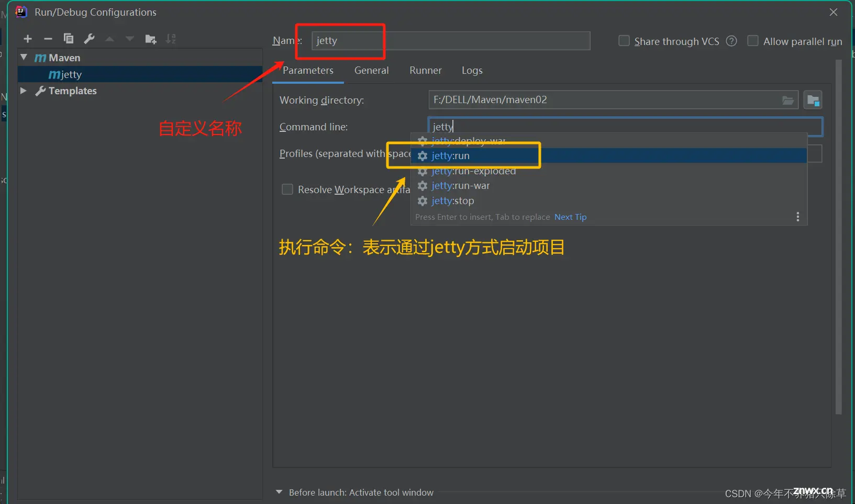Close the Run/Debug Configurations dialog
This screenshot has width=855, height=504.
[x=834, y=12]
